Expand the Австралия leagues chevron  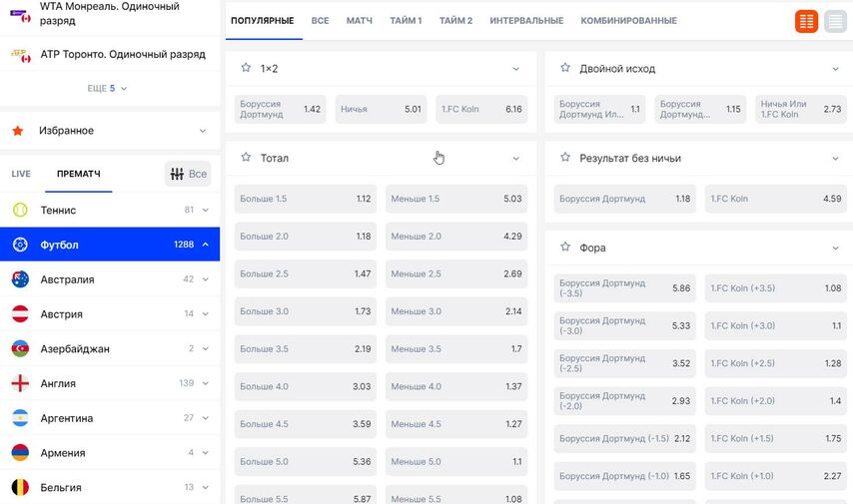point(206,279)
